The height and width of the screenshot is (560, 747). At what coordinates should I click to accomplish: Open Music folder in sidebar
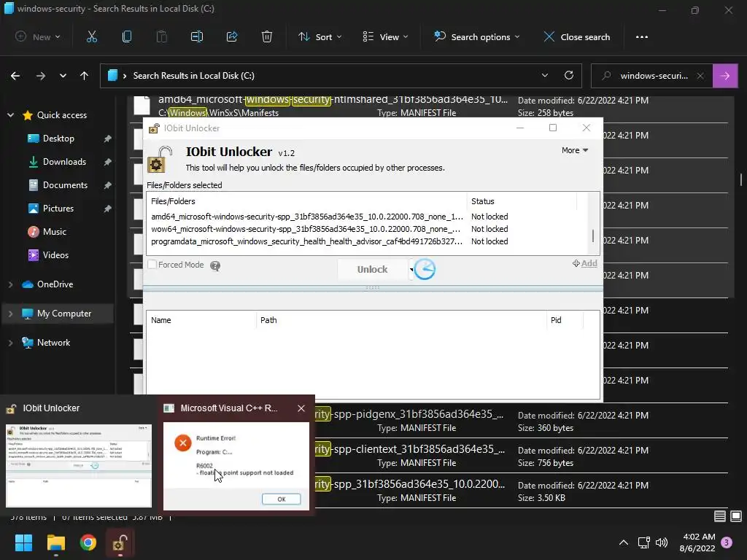click(x=54, y=232)
